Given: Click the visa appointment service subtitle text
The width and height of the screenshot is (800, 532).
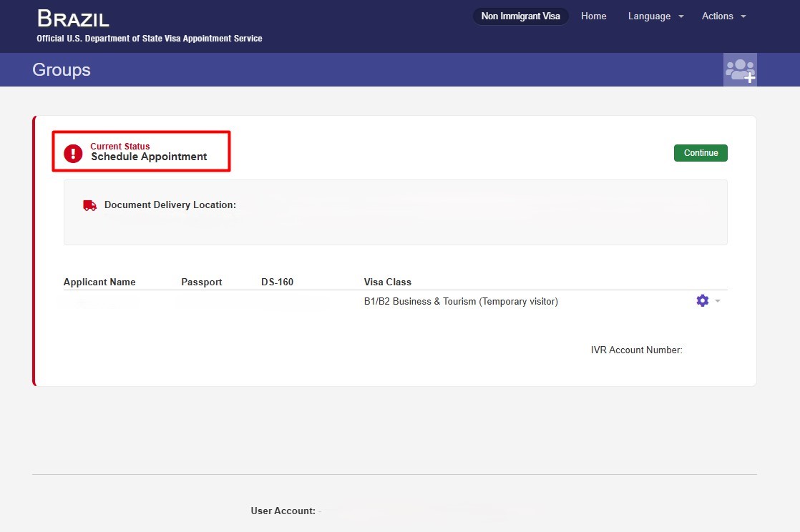Looking at the screenshot, I should 149,38.
